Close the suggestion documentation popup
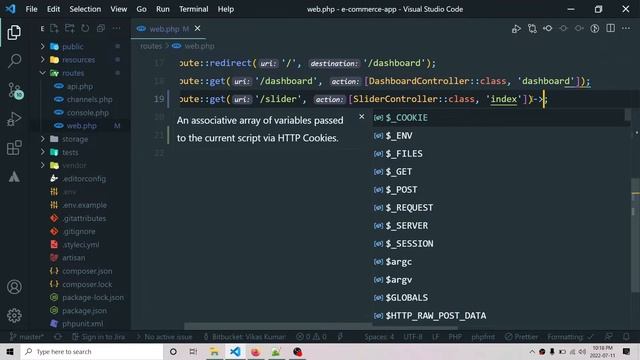Screen dimensions: 640x360 click(x=362, y=117)
